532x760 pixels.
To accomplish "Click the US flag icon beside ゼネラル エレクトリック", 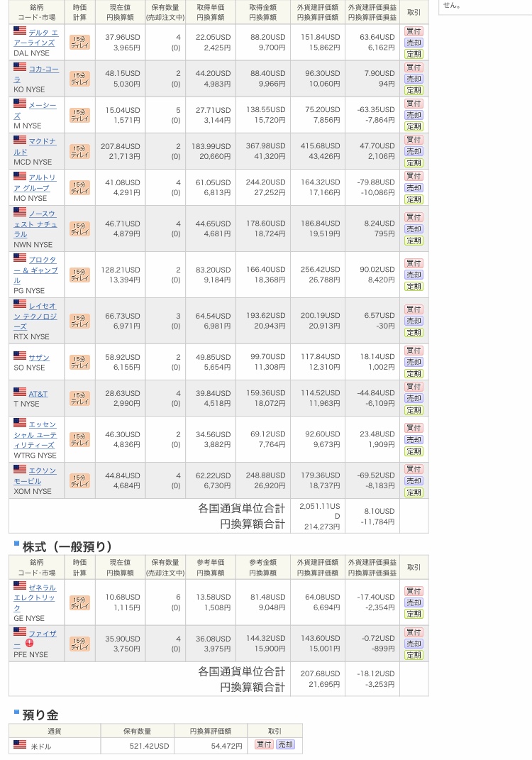I will [x=20, y=586].
